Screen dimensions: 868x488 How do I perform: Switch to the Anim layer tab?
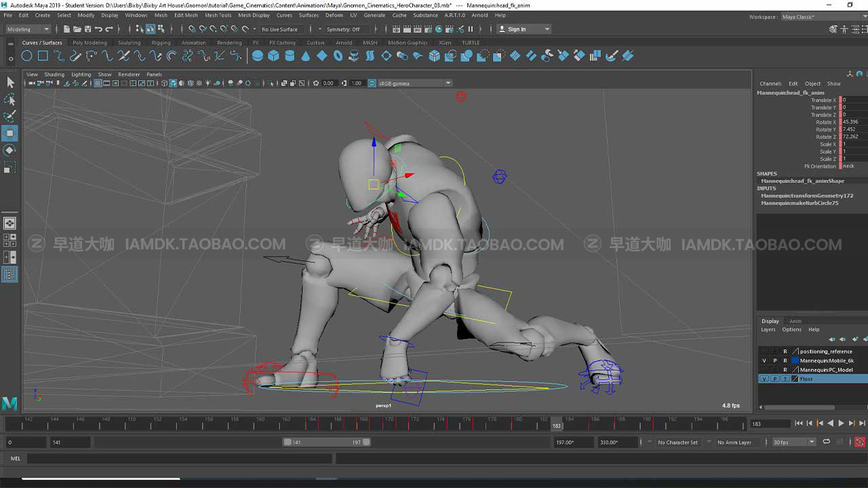[795, 321]
